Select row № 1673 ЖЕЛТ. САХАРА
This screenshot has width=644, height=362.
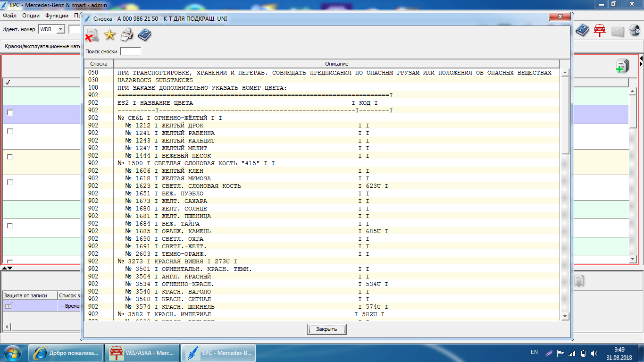point(322,201)
